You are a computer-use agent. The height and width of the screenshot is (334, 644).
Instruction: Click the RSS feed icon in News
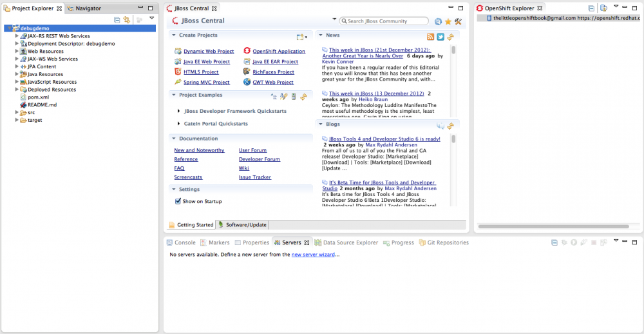[430, 36]
